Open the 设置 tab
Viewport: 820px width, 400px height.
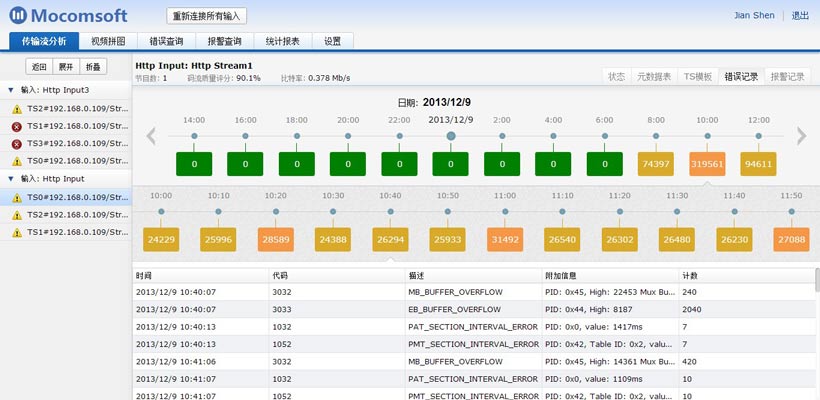333,41
